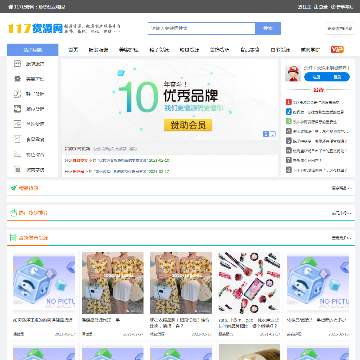Screen dimensions: 360x360
Task: Click the first top-right link in dark bar
Action: pyautogui.click(x=304, y=7)
